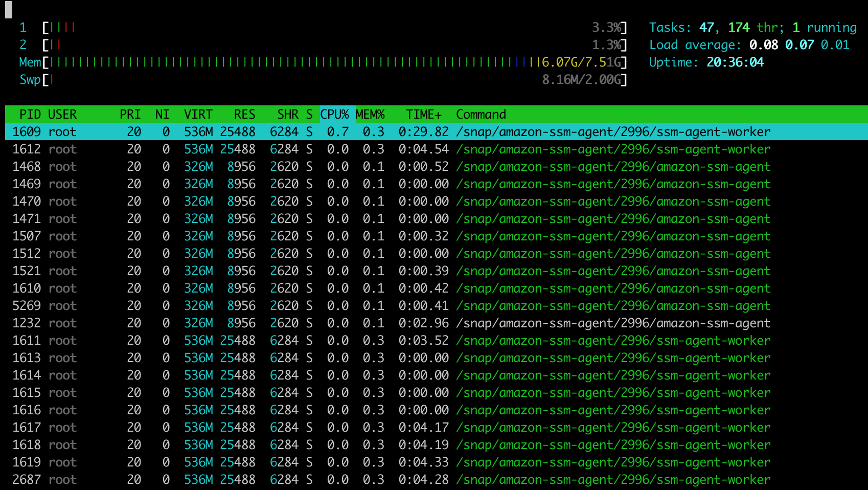Select process row PID 1613
Image resolution: width=868 pixels, height=490 pixels.
437,358
